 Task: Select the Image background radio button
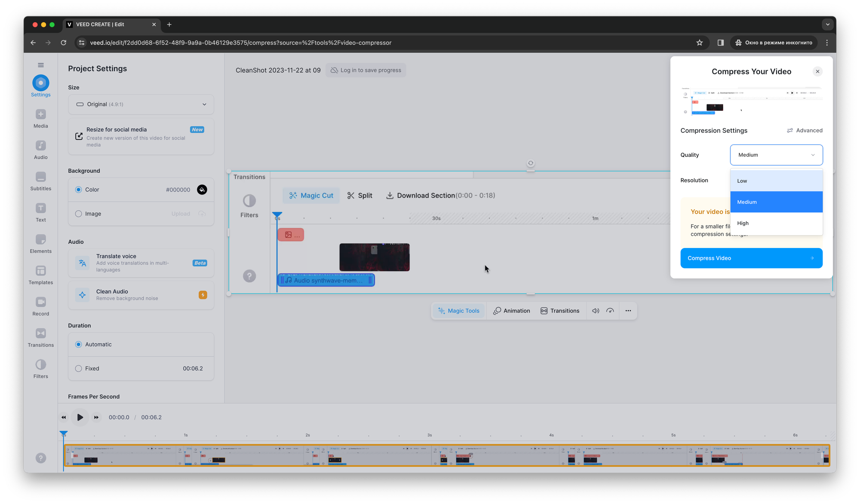tap(79, 214)
